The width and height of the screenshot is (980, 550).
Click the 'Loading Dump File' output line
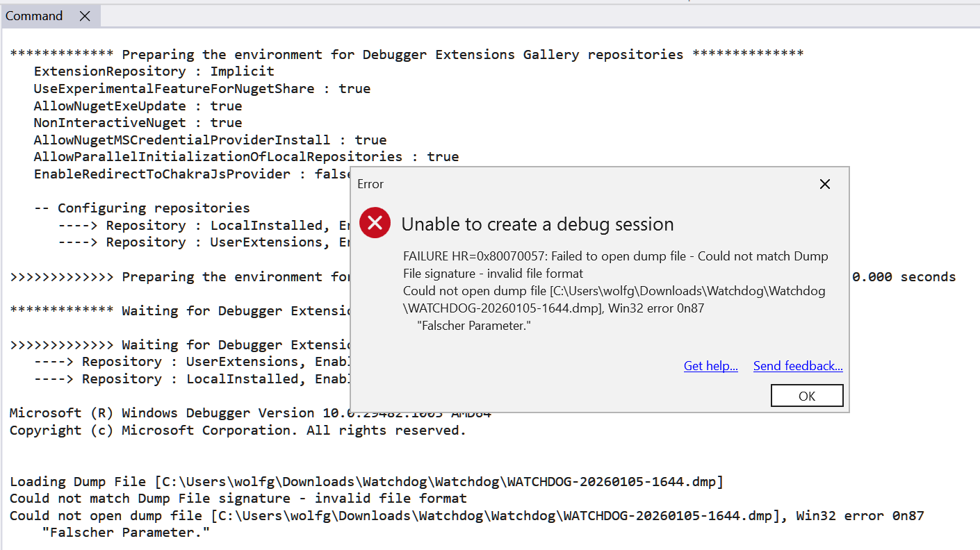click(366, 481)
